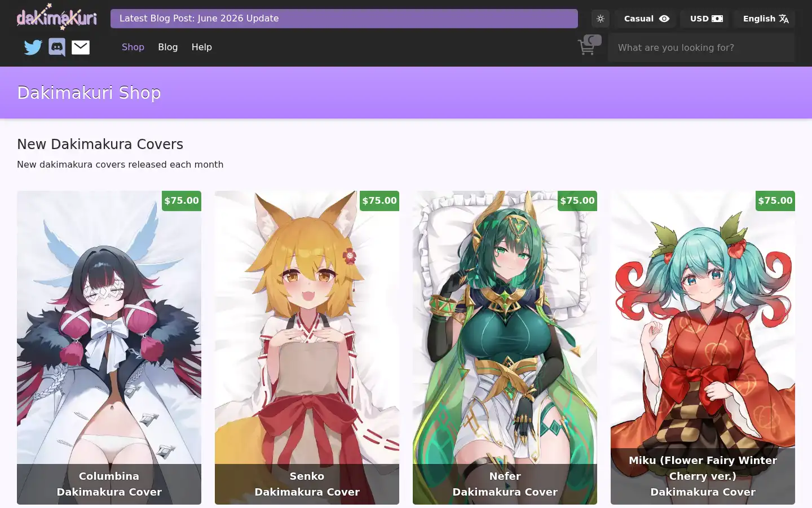Open the USD currency selector

tap(706, 19)
